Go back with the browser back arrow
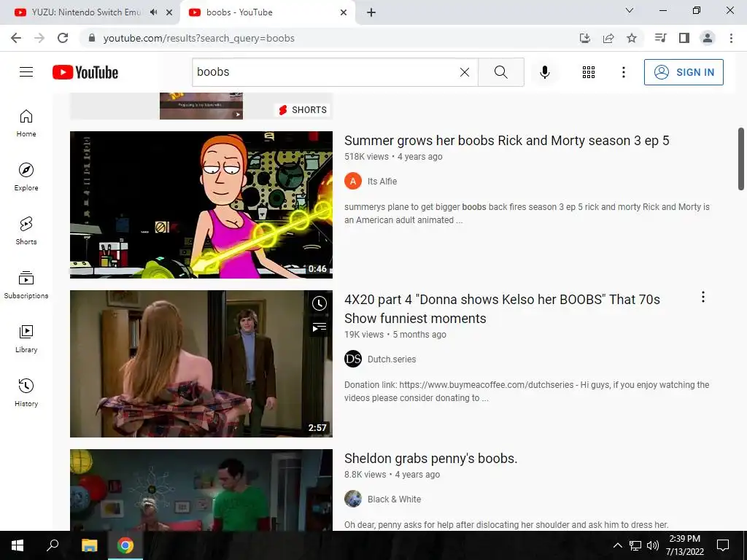Screen dimensions: 747x560 click(x=16, y=38)
